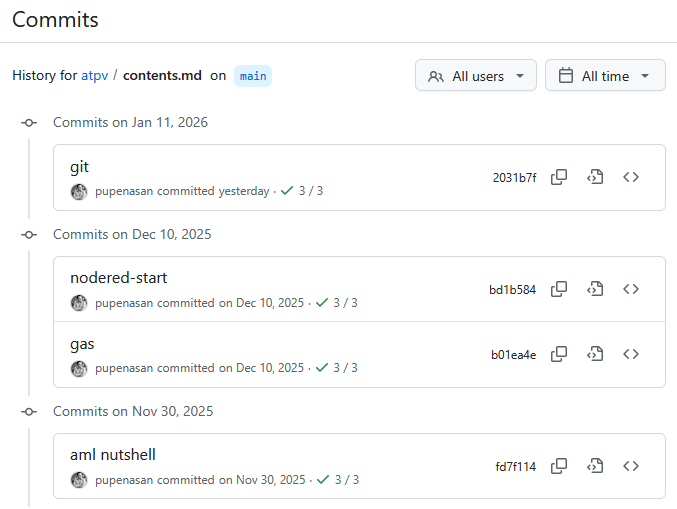View contents.md at the git commit
Viewport: 677px width, 509px height.
point(595,177)
